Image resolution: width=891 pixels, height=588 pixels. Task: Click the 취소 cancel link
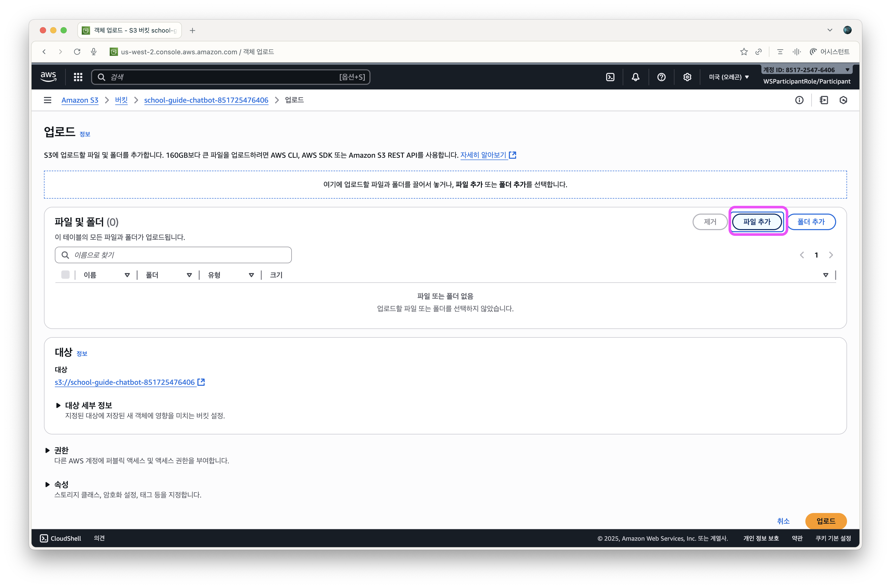pos(783,521)
